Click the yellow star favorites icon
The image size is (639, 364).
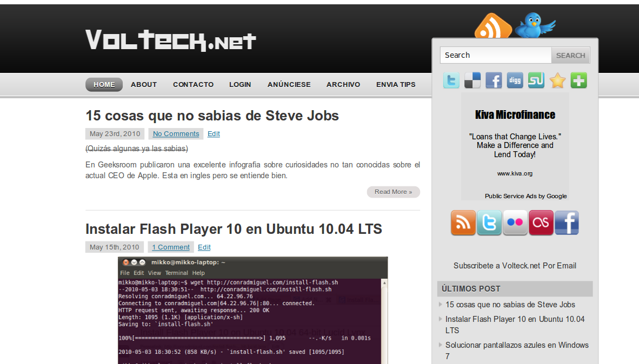(x=557, y=80)
